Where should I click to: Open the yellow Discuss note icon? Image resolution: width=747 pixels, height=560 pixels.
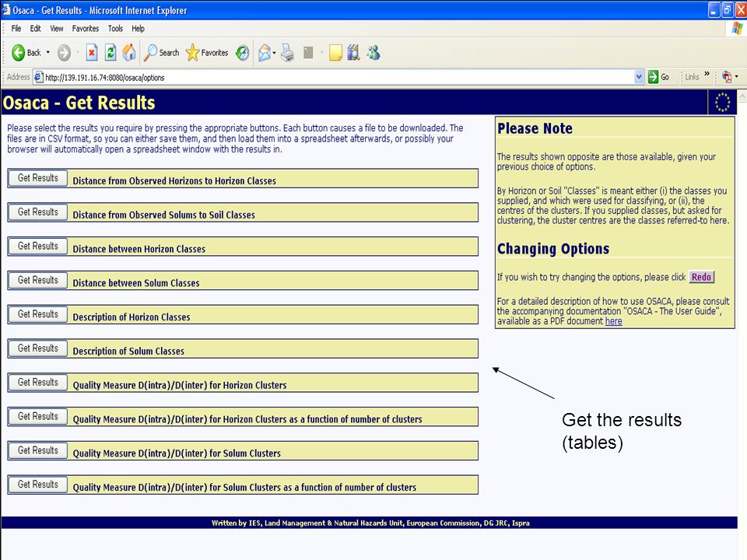335,52
